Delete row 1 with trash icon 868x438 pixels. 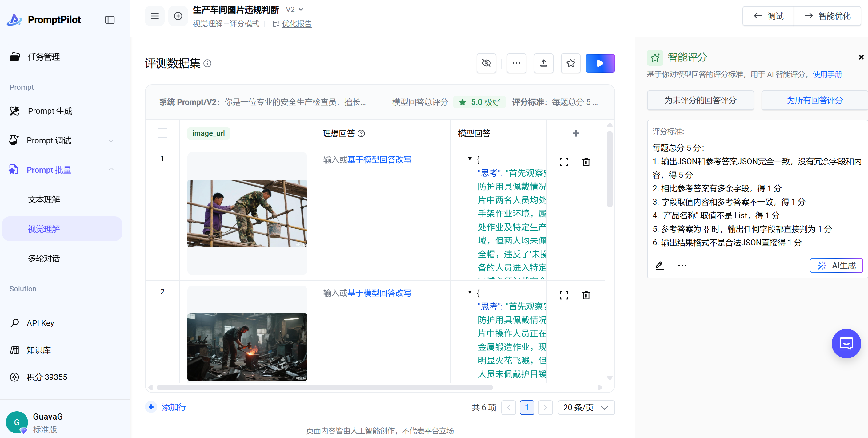tap(586, 162)
